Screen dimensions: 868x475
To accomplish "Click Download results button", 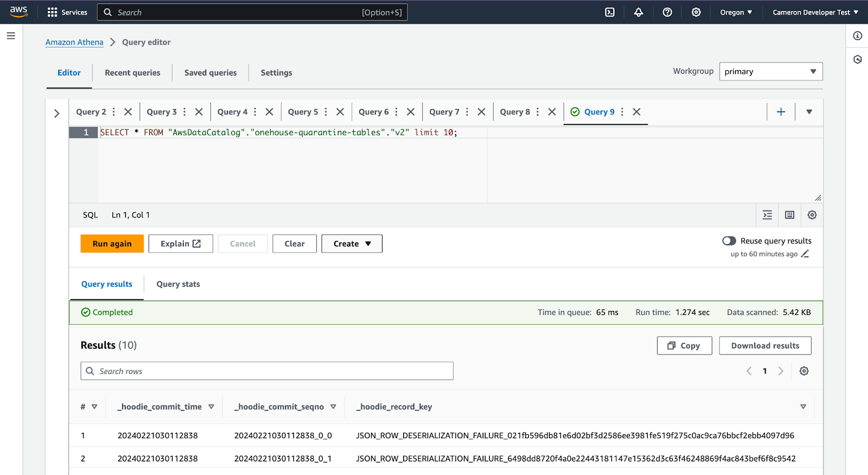I will [765, 346].
